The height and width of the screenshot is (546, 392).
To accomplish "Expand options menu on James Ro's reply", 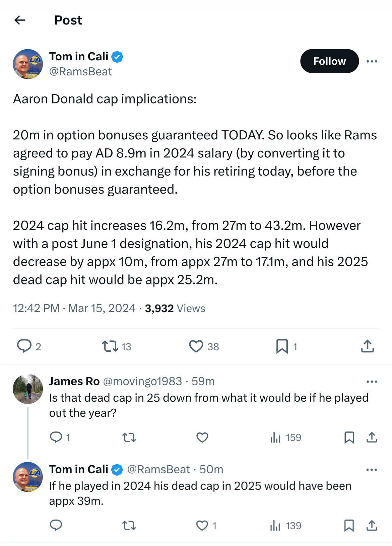I will tap(372, 382).
